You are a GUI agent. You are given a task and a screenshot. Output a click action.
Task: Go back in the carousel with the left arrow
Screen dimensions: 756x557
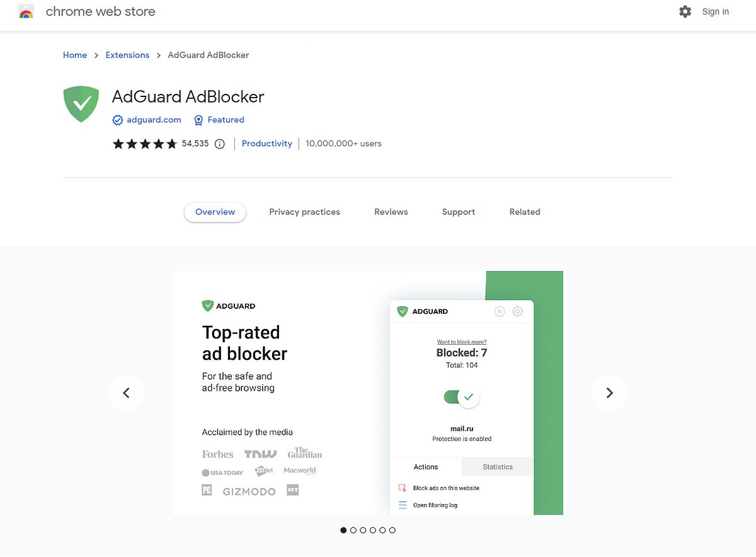tap(126, 393)
